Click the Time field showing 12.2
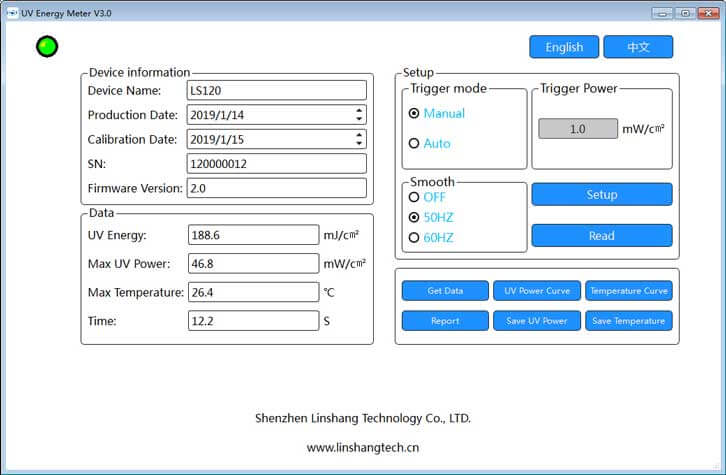 [x=253, y=321]
